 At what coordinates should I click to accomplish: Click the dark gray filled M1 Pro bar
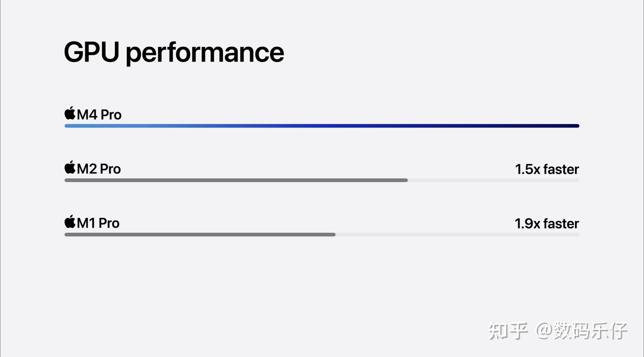click(200, 235)
